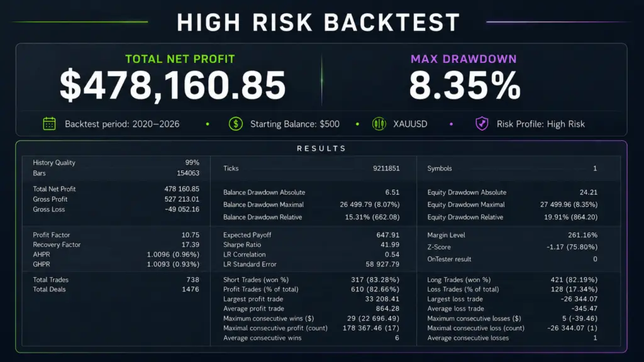Click the MAX DRAWDOWN heading

click(x=464, y=59)
